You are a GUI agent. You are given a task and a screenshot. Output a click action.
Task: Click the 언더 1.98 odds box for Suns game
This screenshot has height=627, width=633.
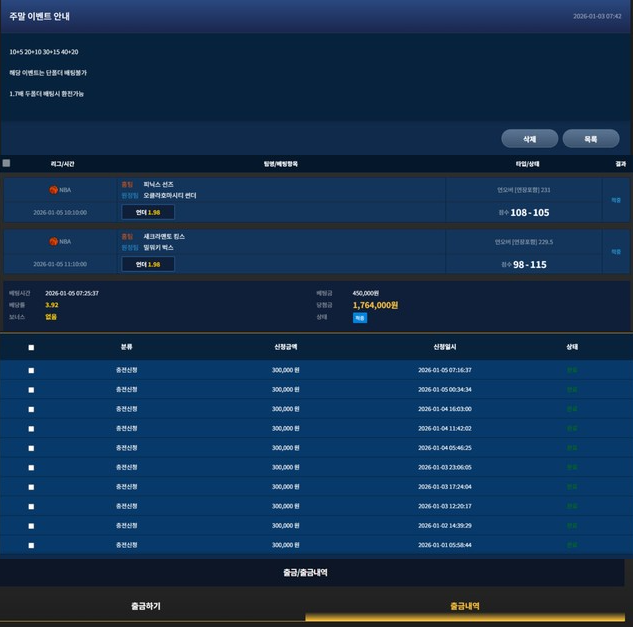148,212
